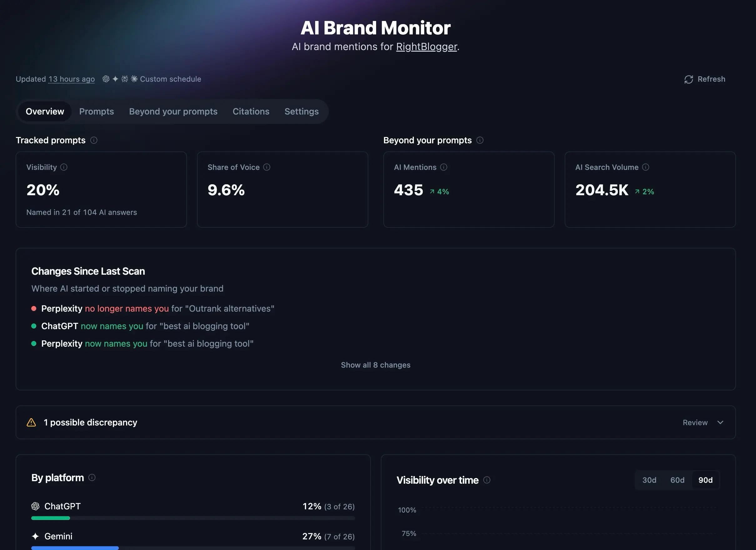Viewport: 756px width, 550px height.
Task: Click the Gemini blue progress bar
Action: pyautogui.click(x=75, y=548)
